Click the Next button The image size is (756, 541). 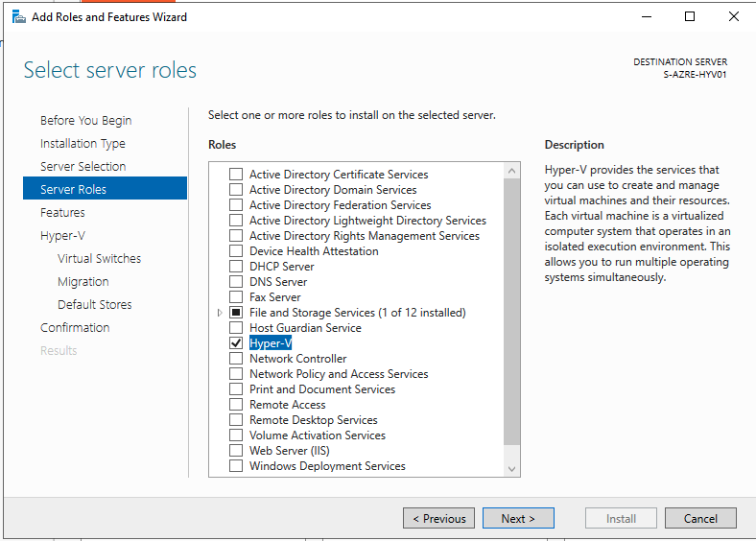point(517,518)
